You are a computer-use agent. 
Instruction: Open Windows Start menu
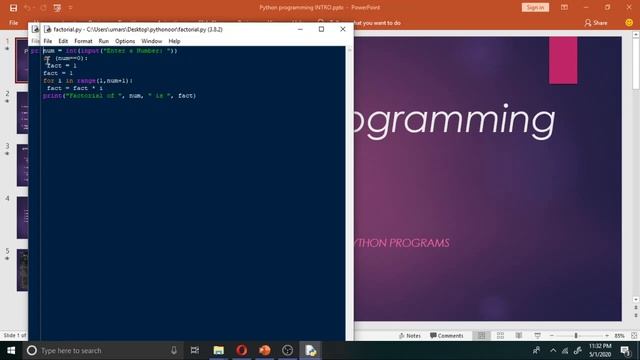pyautogui.click(x=11, y=351)
